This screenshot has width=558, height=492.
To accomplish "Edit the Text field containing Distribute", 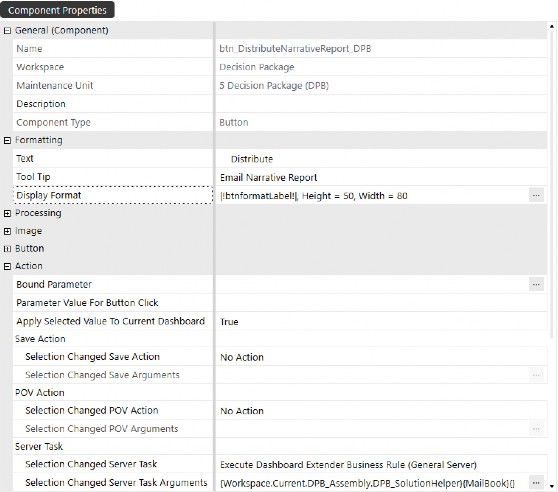I will [381, 159].
